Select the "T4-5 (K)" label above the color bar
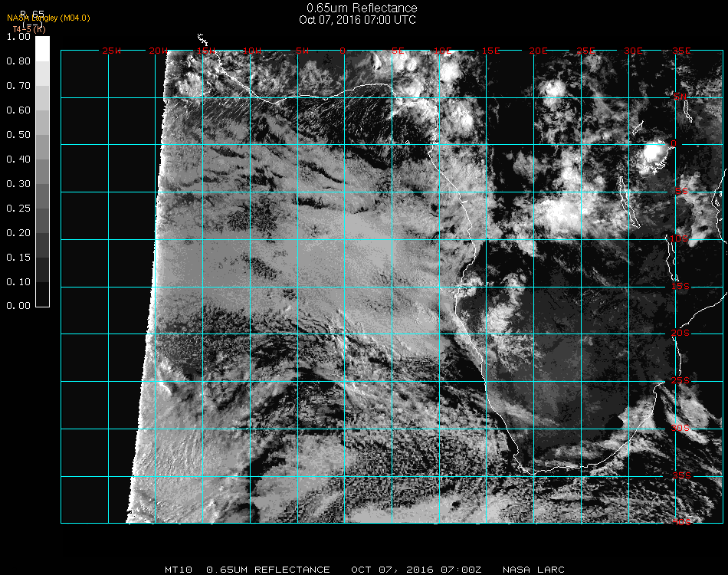The height and width of the screenshot is (575, 728). coord(29,29)
